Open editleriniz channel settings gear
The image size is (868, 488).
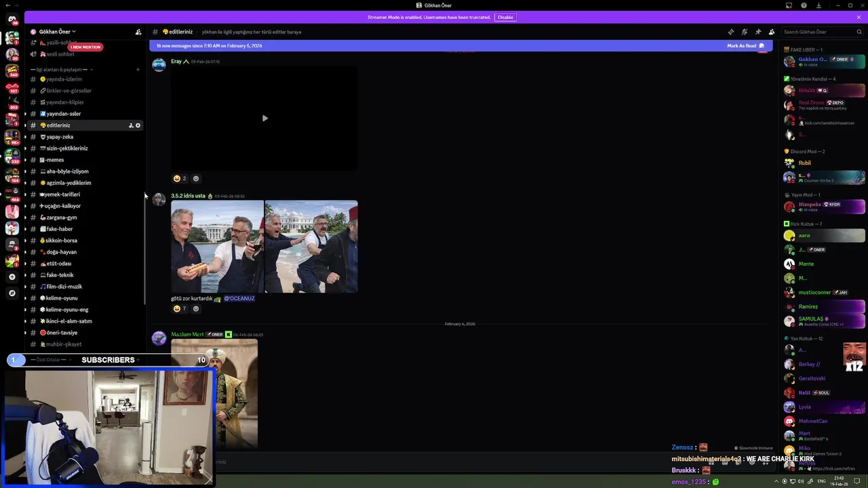pyautogui.click(x=138, y=125)
